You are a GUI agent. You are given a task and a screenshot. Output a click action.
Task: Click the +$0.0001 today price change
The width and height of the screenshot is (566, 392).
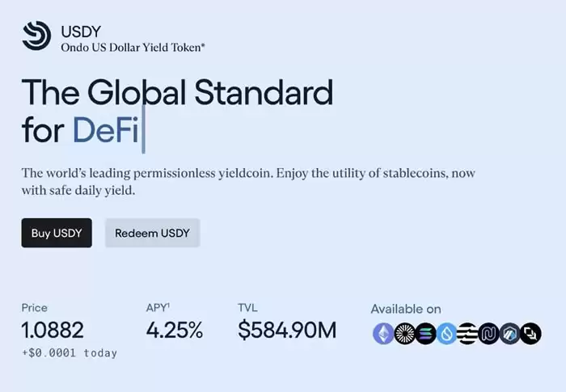coord(69,353)
